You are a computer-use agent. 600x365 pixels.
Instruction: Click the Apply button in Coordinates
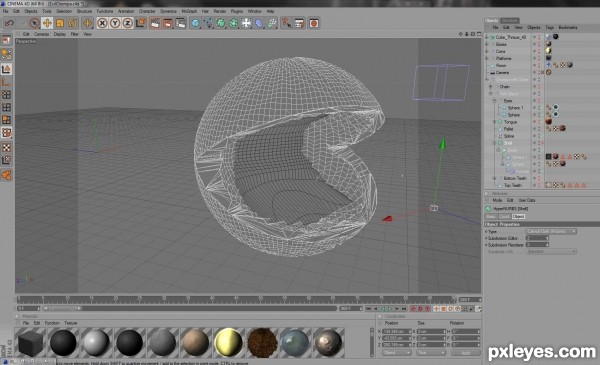pos(465,353)
